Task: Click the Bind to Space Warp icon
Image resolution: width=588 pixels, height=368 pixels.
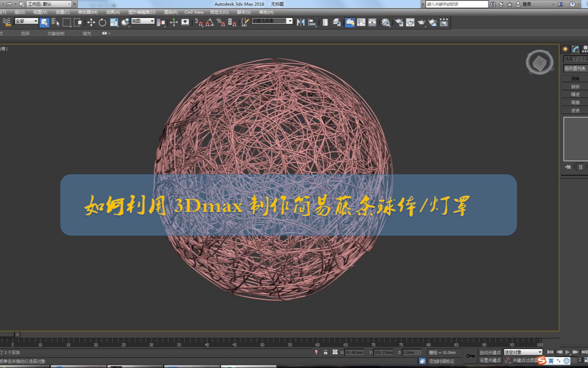Action: click(6, 22)
